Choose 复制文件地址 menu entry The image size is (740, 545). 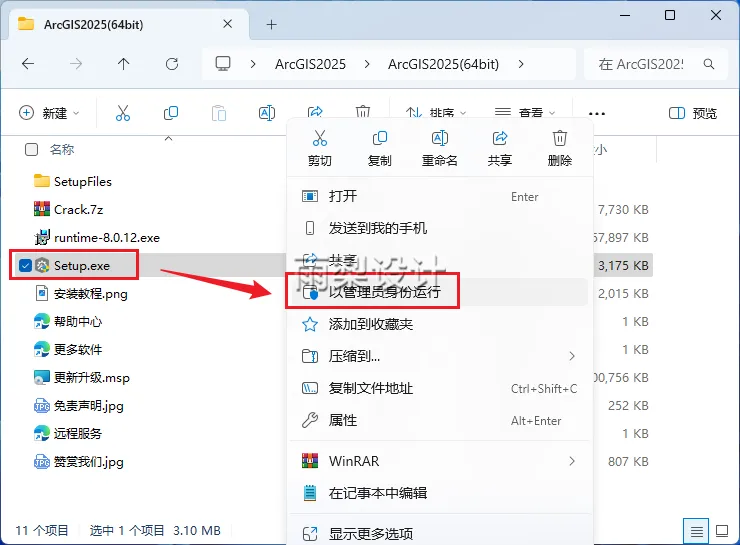tap(440, 388)
